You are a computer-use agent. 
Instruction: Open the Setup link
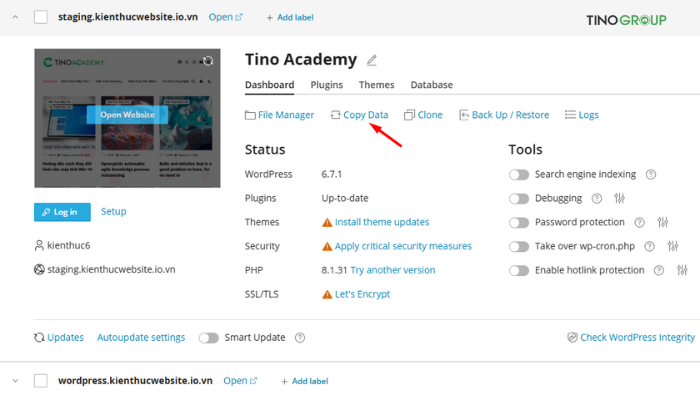pos(113,212)
